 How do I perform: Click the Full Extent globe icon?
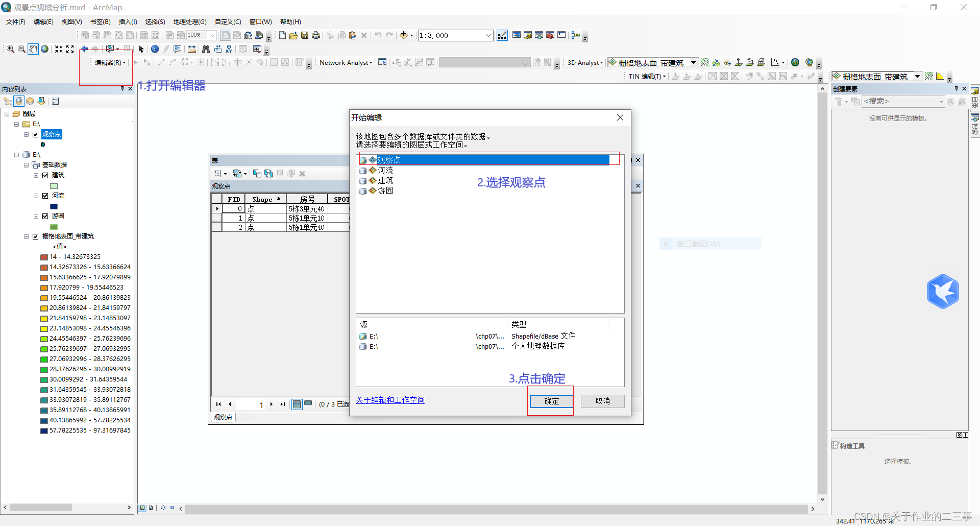[x=45, y=49]
